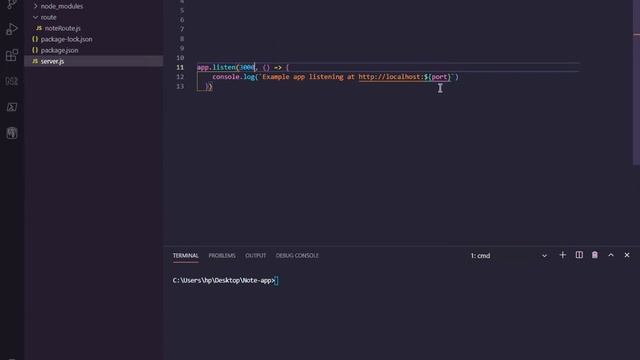
Task: Place cursor at closing brackets on line 13
Action: (x=209, y=87)
